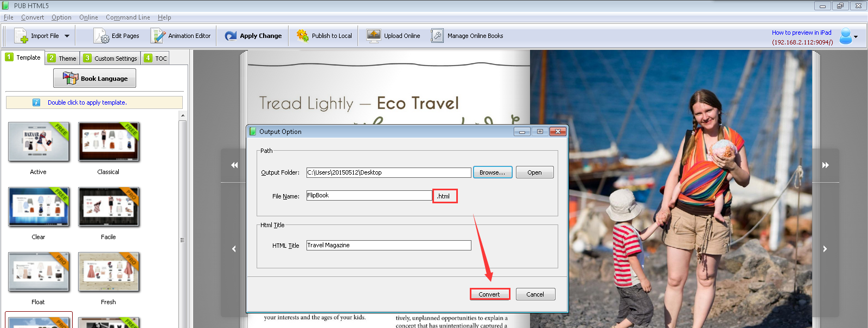Click the Import File toolbar icon
868x328 pixels.
pyautogui.click(x=21, y=36)
